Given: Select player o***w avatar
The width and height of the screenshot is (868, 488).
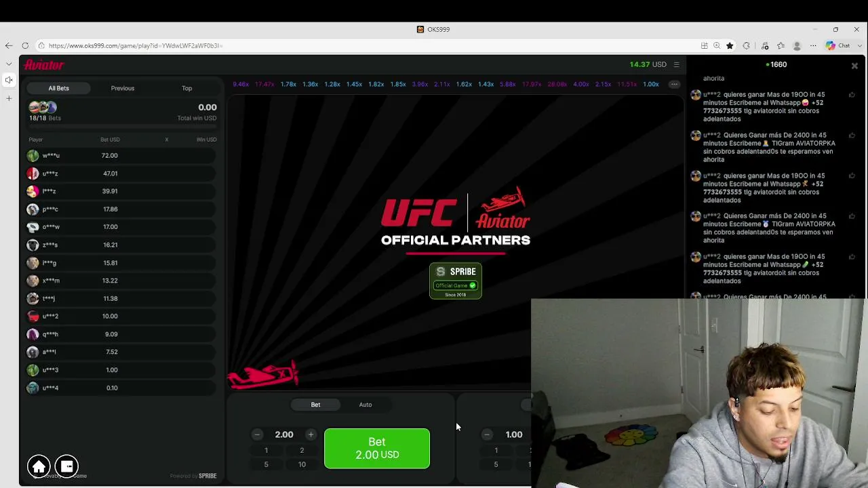Looking at the screenshot, I should [33, 227].
